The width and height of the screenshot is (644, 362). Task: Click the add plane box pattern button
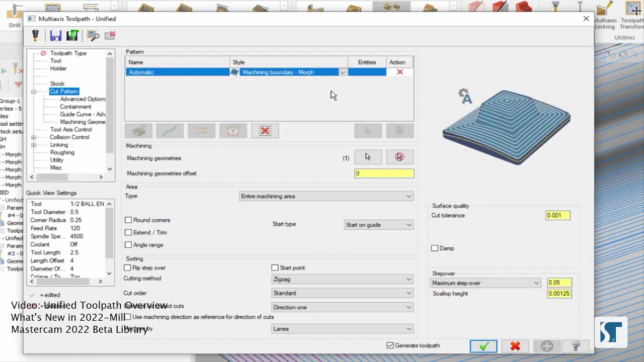tap(233, 131)
